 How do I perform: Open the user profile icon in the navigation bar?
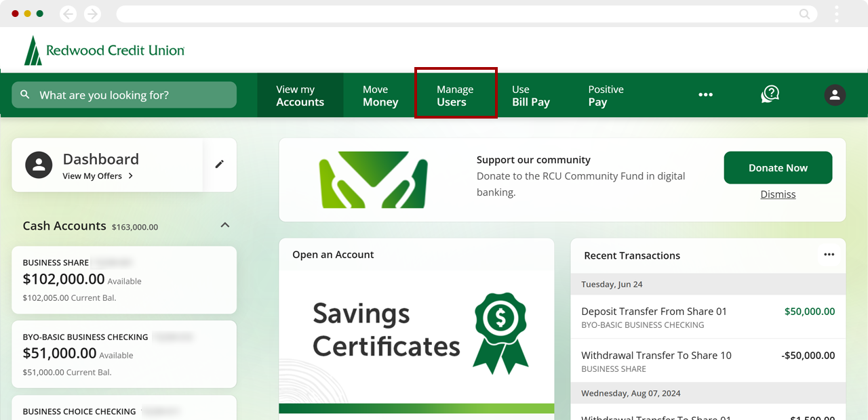[835, 95]
